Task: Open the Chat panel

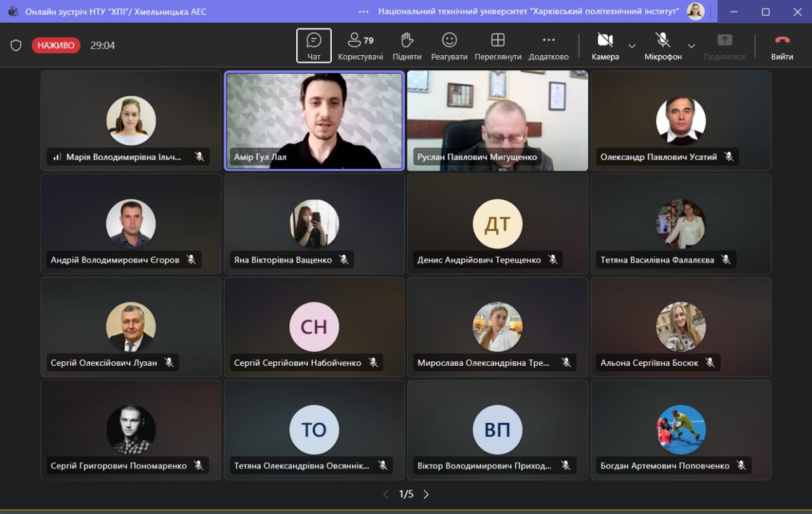Action: [x=313, y=46]
